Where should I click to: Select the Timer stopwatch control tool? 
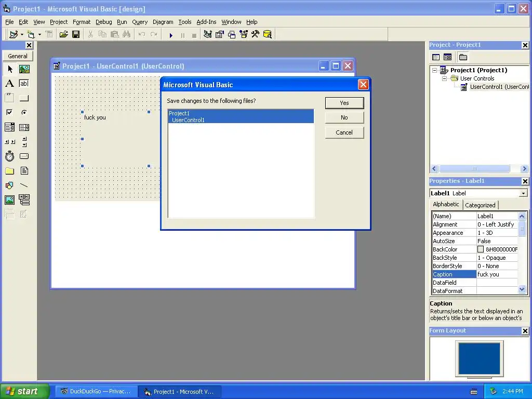(x=10, y=156)
